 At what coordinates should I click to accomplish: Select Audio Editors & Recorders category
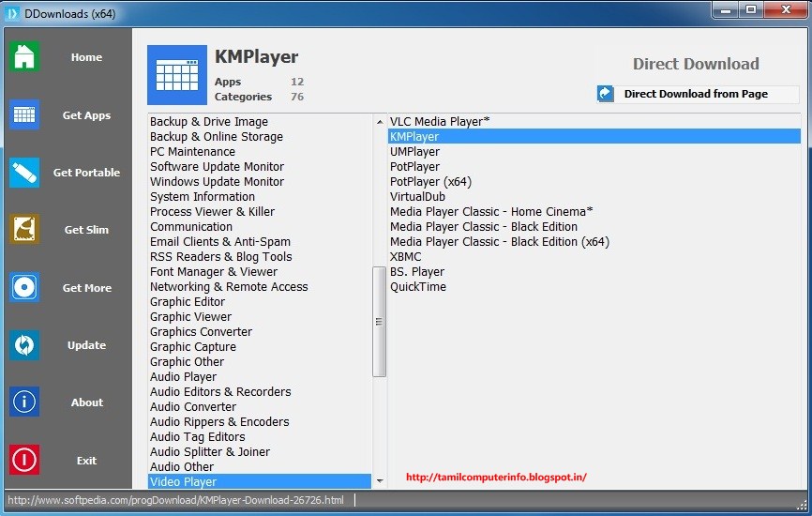tap(260, 392)
